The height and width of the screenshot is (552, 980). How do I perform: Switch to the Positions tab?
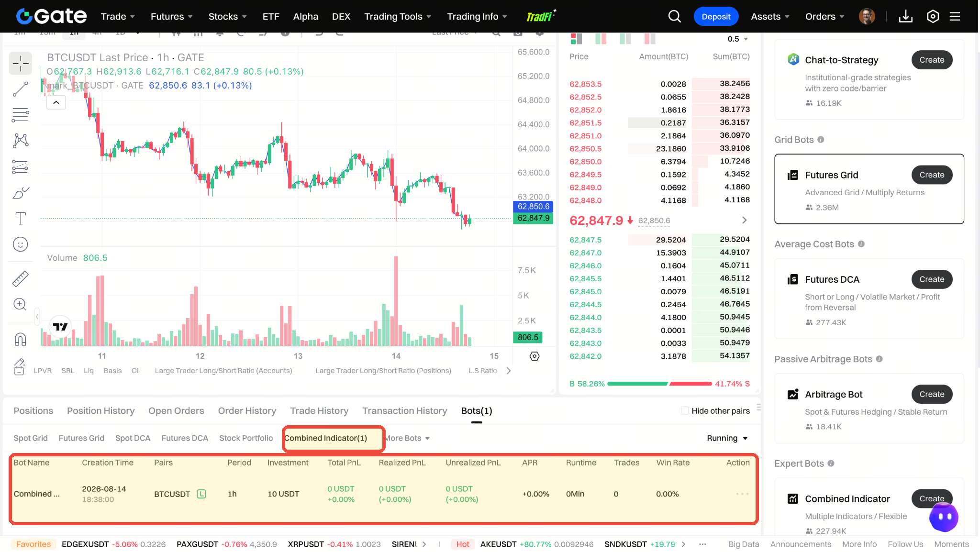pyautogui.click(x=33, y=411)
